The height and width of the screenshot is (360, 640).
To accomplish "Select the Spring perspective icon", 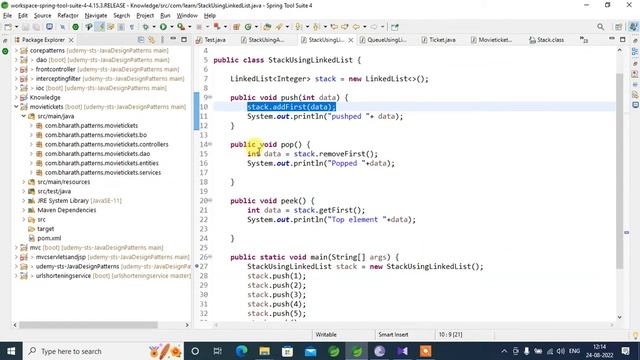I will coord(633,27).
